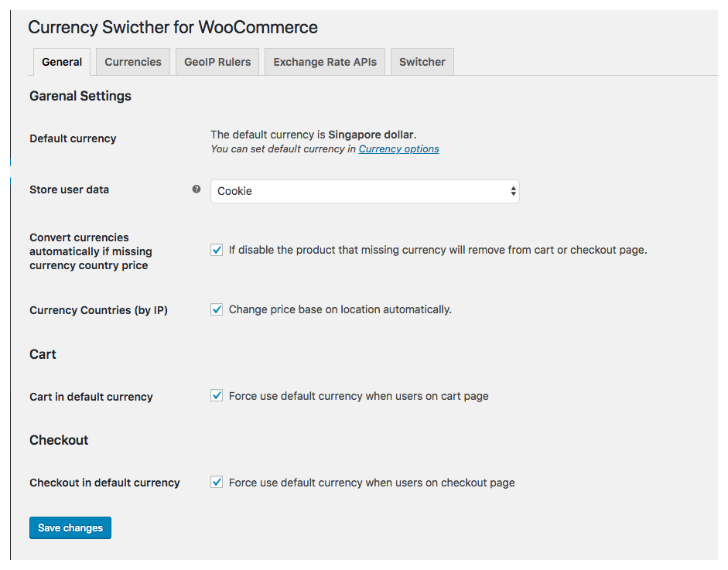Click the Garenal Settings heading
The image size is (728, 570).
[80, 96]
